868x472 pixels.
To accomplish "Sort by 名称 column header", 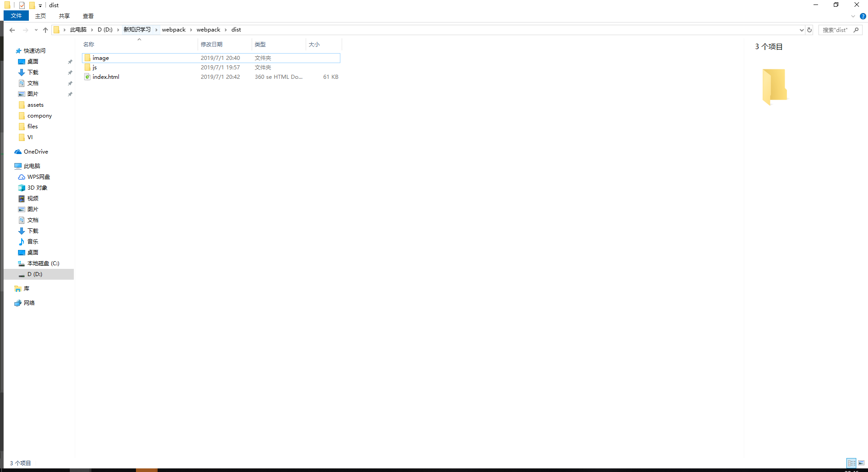I will click(139, 44).
